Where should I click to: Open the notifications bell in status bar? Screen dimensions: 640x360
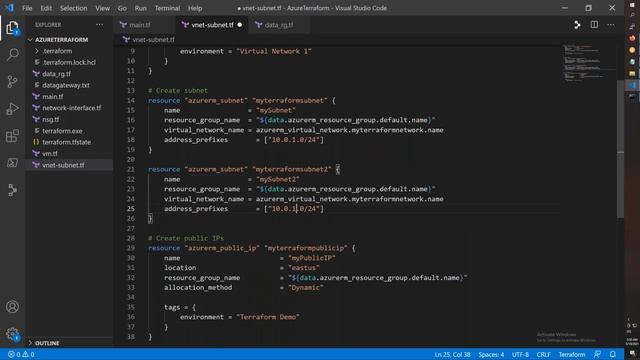coord(613,354)
